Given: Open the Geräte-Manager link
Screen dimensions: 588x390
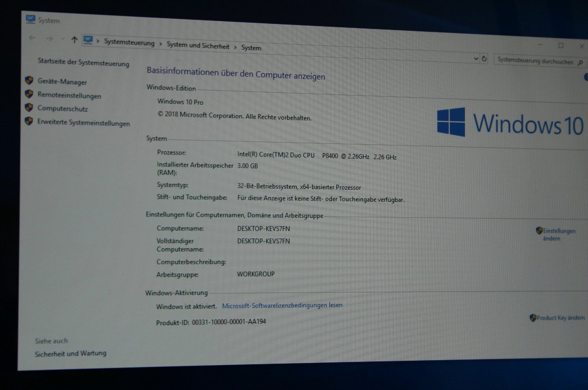Looking at the screenshot, I should [x=62, y=82].
